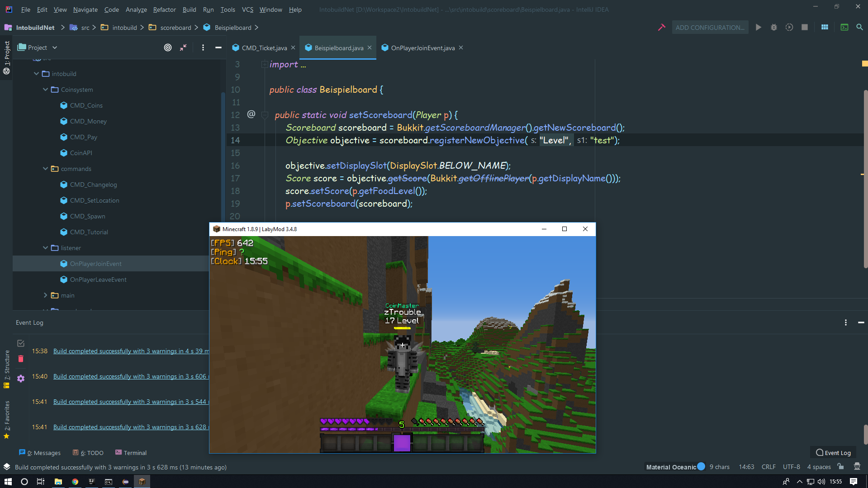Click the Stop square icon
868x488 pixels.
pyautogui.click(x=805, y=27)
